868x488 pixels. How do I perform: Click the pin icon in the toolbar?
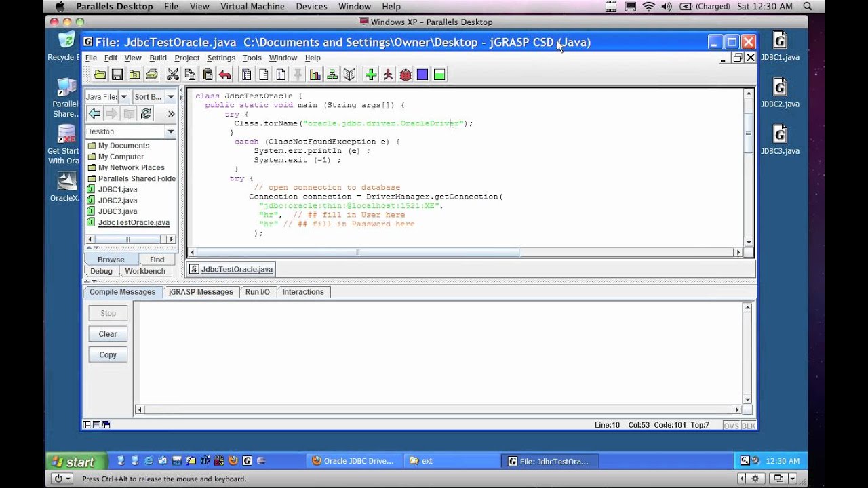point(298,75)
